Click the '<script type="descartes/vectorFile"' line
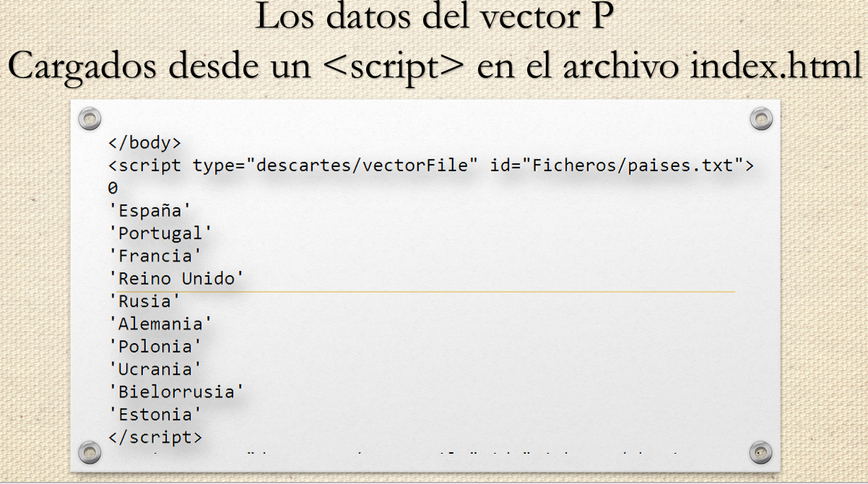The height and width of the screenshot is (484, 868). 431,165
